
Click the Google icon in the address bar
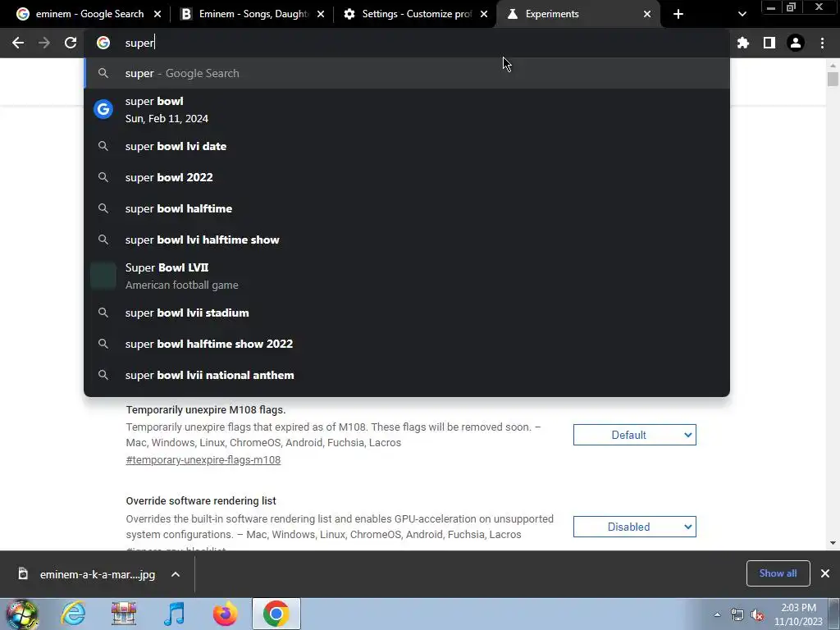103,43
